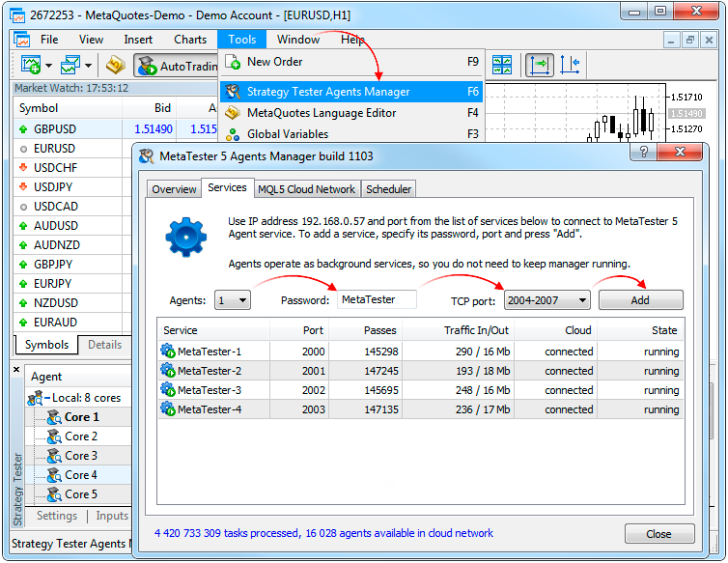Click the Close button in Agents Manager
728x563 pixels.
click(659, 534)
